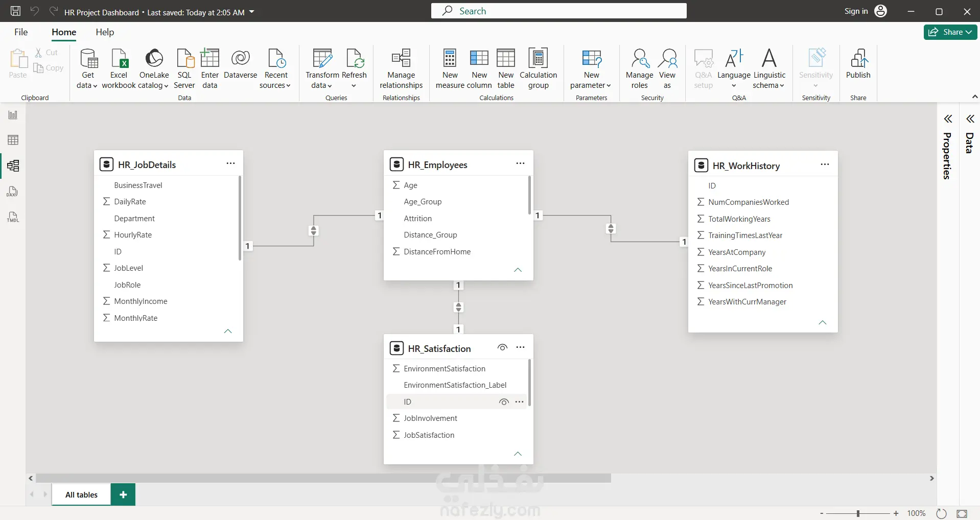Open Manage relationships dialog
This screenshot has height=520, width=980.
pos(401,69)
